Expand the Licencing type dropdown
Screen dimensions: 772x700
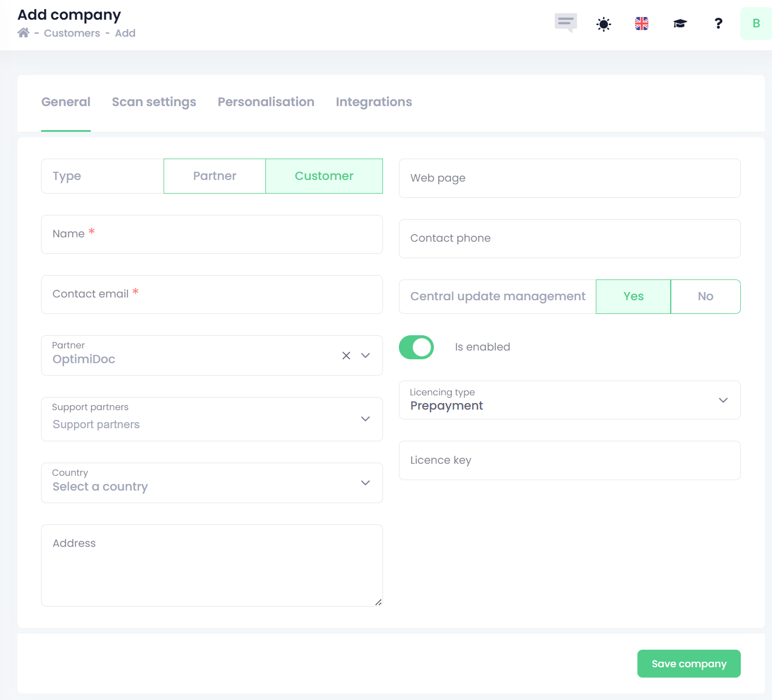(x=723, y=400)
